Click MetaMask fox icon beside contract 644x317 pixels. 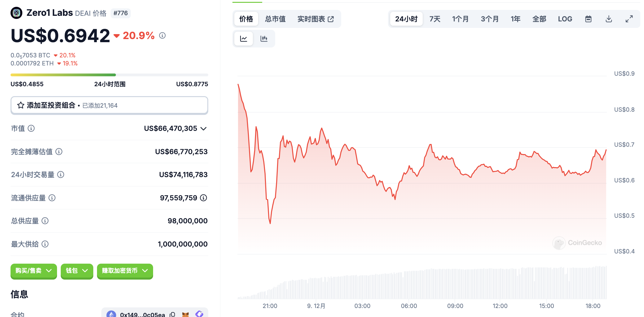coord(185,314)
